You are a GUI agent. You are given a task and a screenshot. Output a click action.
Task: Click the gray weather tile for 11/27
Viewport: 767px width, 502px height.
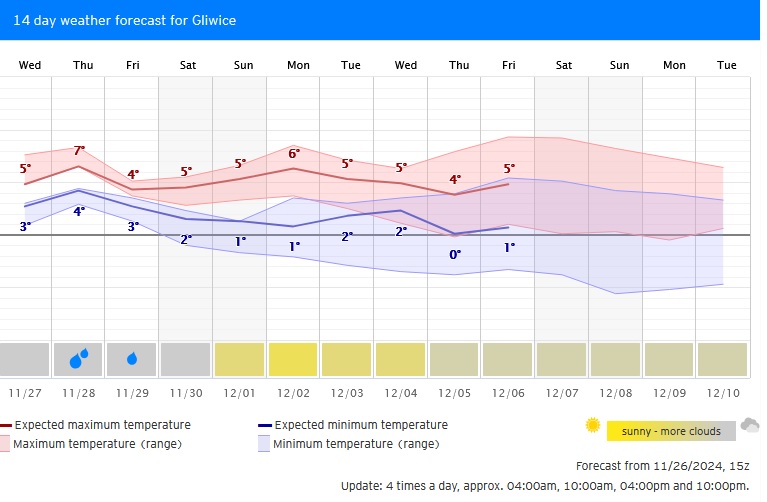point(24,358)
